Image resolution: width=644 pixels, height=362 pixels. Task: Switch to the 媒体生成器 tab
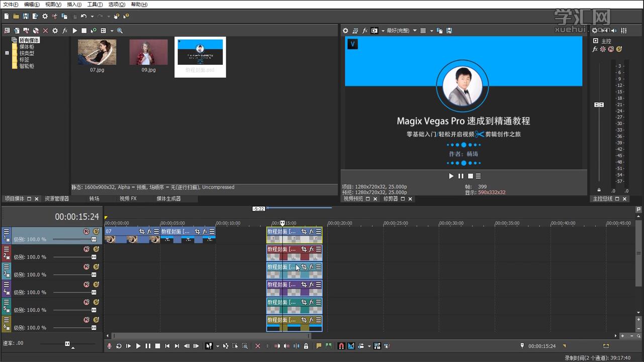point(168,199)
